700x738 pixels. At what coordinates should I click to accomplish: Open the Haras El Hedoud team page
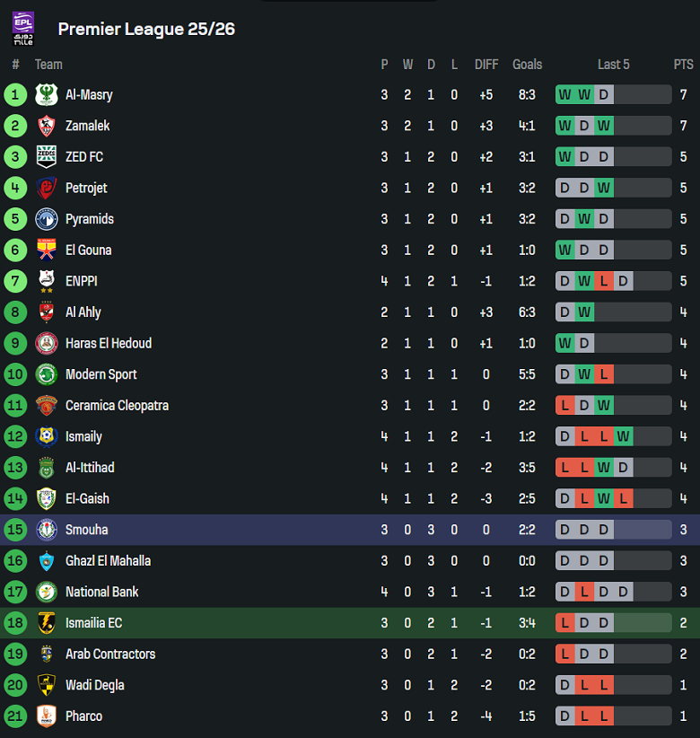pos(109,344)
